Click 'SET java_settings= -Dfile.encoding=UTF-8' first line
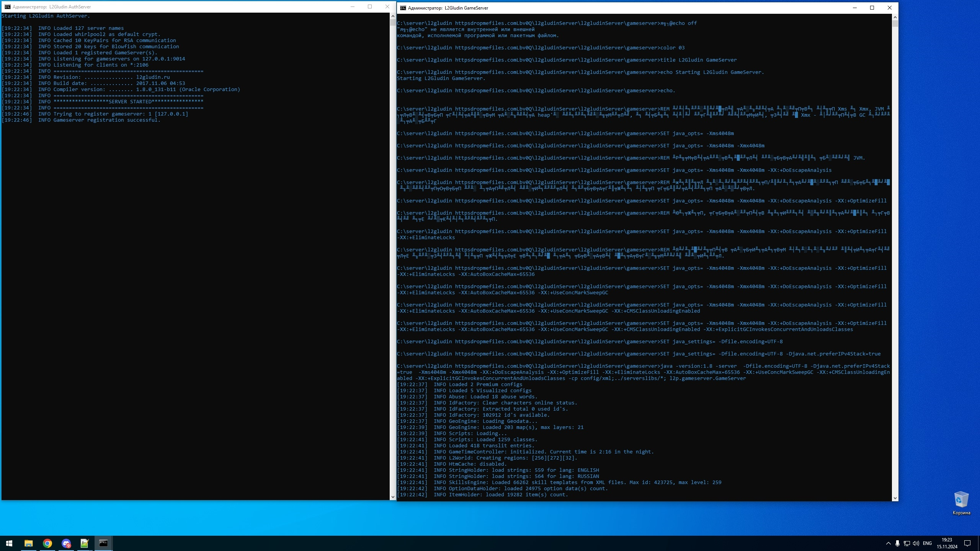 (x=590, y=342)
